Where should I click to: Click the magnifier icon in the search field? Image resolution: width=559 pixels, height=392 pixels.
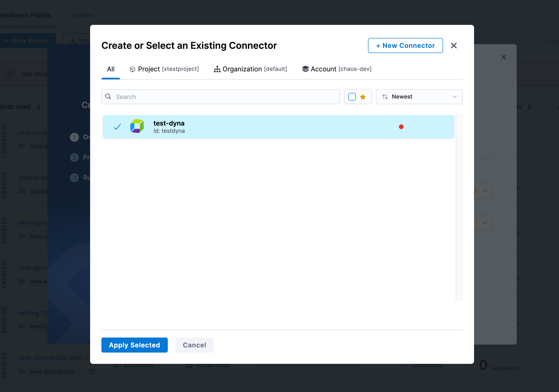click(108, 97)
